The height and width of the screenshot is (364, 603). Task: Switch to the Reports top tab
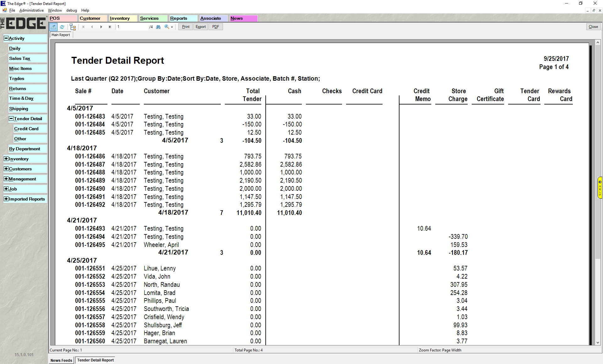pyautogui.click(x=179, y=18)
